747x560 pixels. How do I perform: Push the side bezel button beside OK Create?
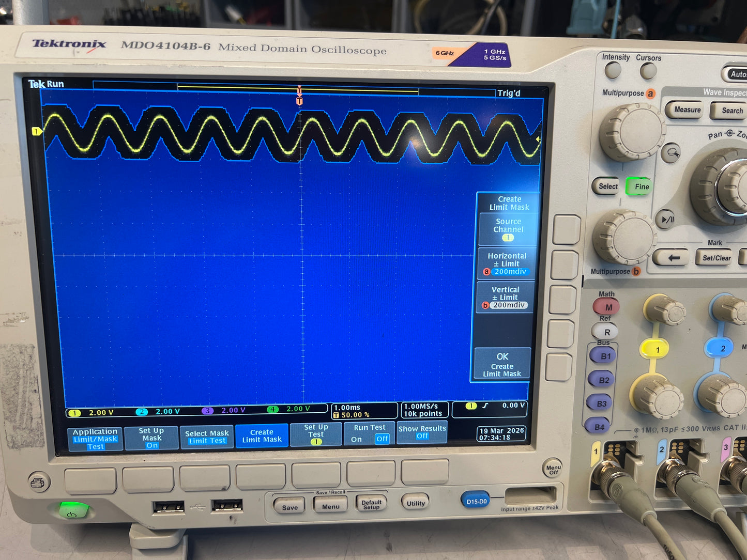point(558,367)
